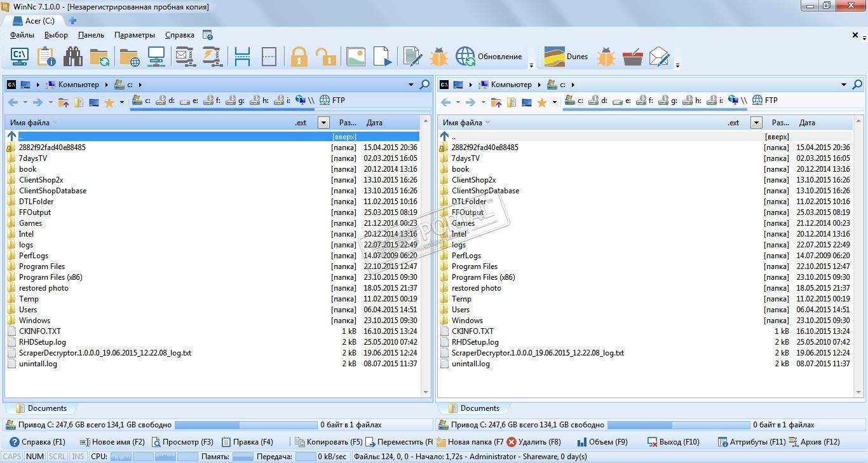Open FTP in the left panel
Screen dimensions: 868x463
332,100
